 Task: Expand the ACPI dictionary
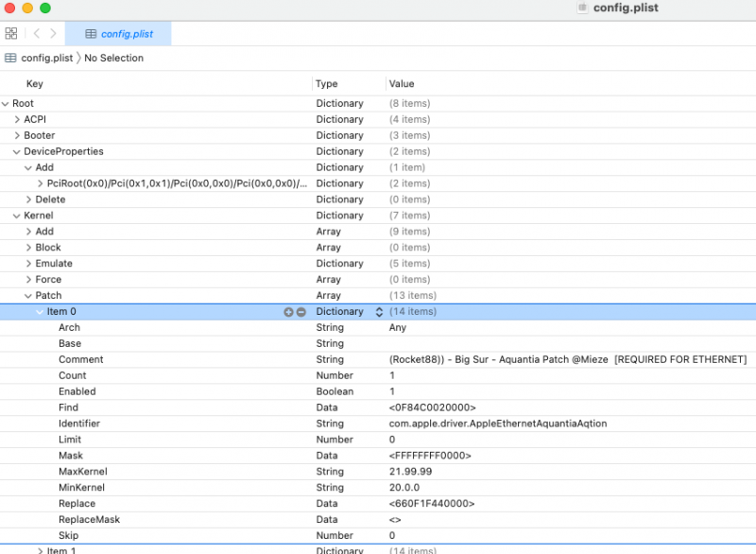17,119
